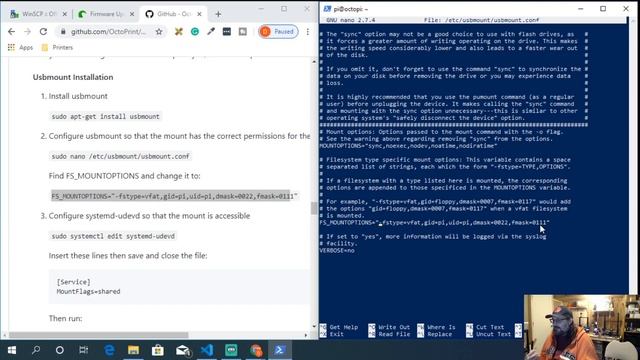The height and width of the screenshot is (360, 640).
Task: Click Write Out shortcut in nano footer
Action: click(x=389, y=327)
